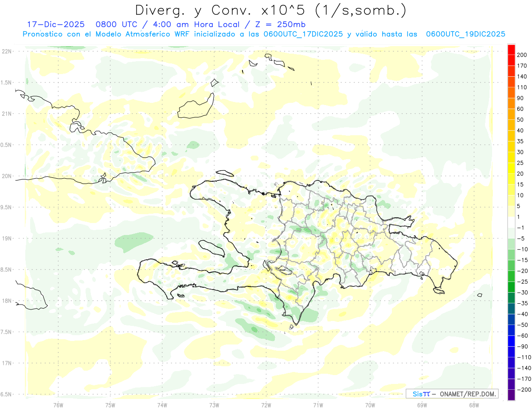Viewport: 532px width, 411px height.
Task: Click the colorbar value '-200'
Action: 524,390
